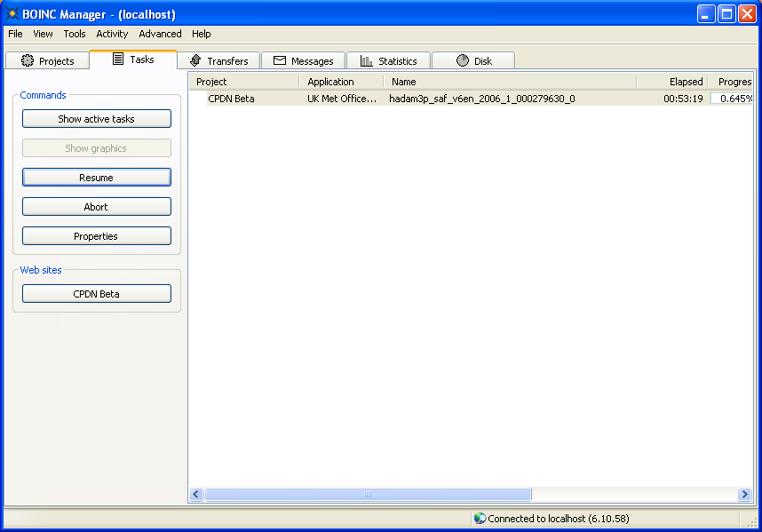This screenshot has width=762, height=532.
Task: Sort by the Application column header
Action: pos(342,82)
